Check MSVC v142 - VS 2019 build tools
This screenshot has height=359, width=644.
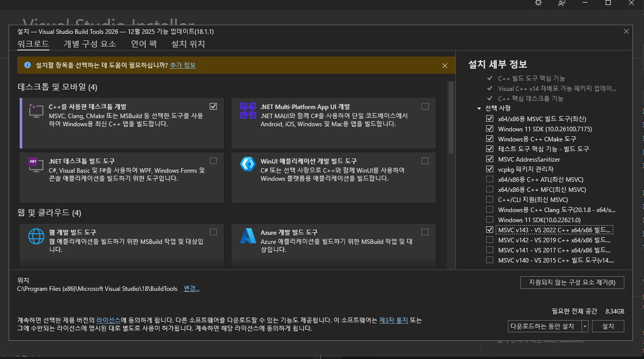(490, 240)
